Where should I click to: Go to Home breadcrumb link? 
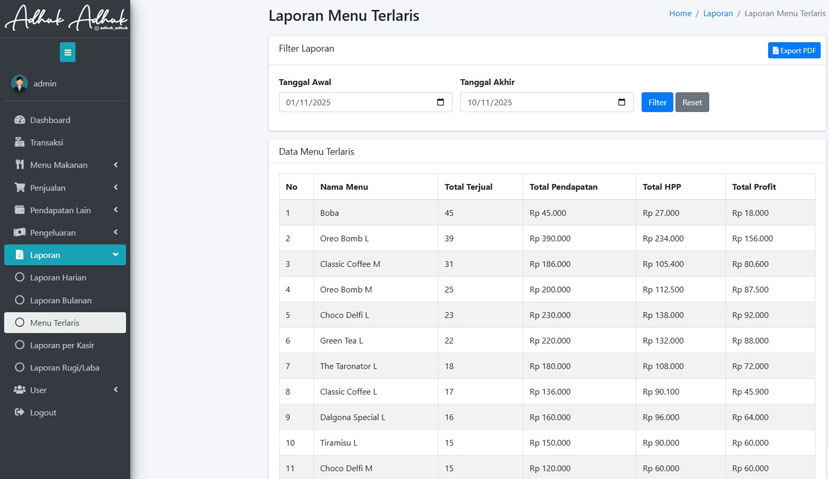[680, 14]
